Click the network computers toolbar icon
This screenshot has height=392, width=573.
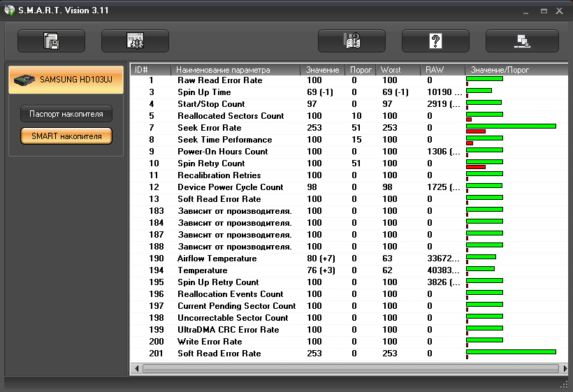(522, 41)
